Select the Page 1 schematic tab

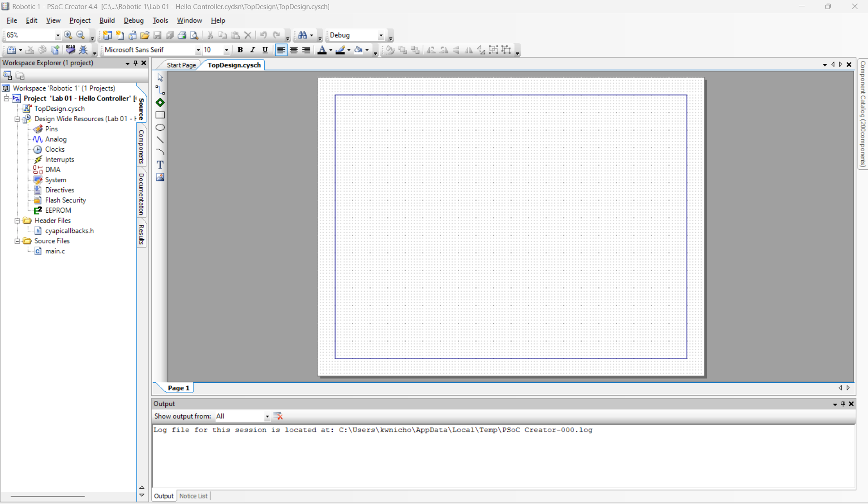pos(178,388)
